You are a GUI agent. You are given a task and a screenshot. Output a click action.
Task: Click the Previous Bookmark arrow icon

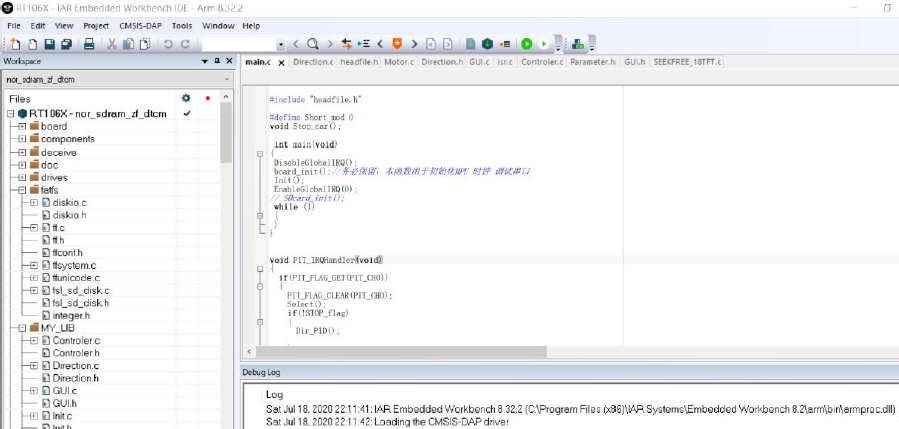[380, 44]
